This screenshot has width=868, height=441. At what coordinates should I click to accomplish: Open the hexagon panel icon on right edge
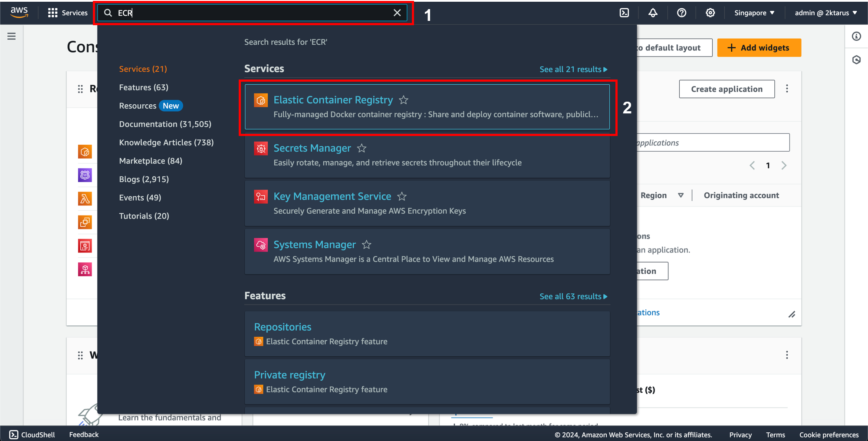pos(856,60)
